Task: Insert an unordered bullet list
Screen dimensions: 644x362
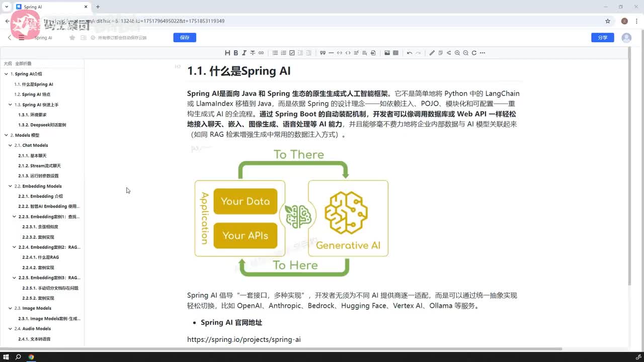Action: 275,53
